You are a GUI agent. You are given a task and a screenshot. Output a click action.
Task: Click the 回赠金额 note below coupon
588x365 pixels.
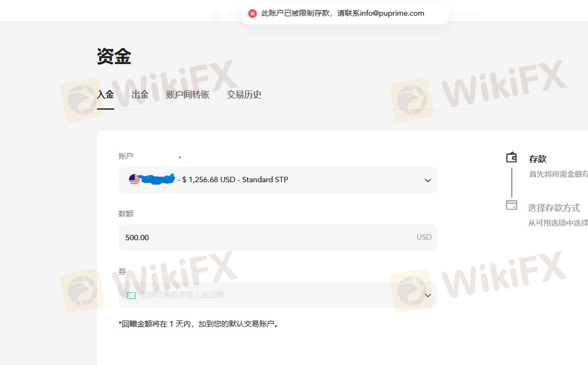(x=199, y=324)
